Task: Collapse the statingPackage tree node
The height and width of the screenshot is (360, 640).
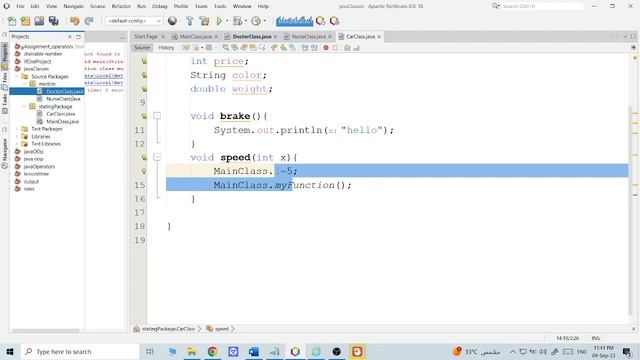Action: (x=24, y=107)
